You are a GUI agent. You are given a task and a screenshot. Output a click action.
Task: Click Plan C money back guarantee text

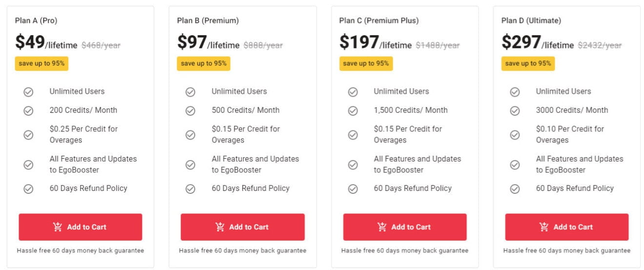tap(404, 250)
